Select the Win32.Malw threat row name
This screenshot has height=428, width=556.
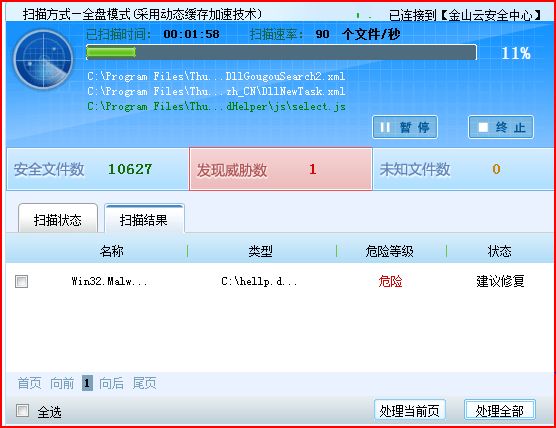109,282
